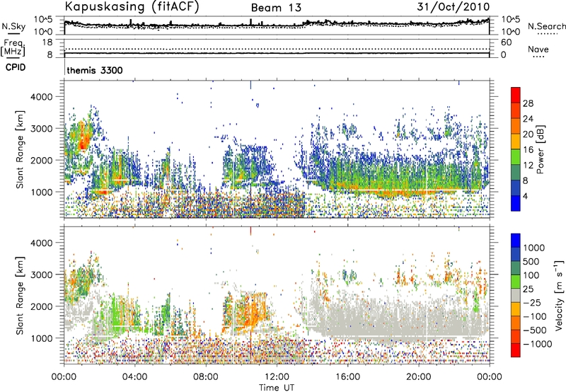
Task: Click the -25 label on Velocity color bar
Action: point(532,302)
